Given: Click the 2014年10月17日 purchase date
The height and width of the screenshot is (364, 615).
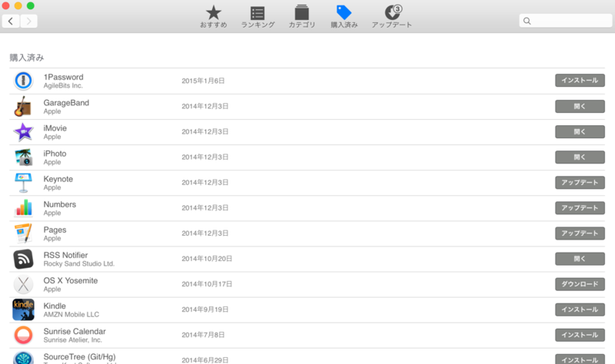Looking at the screenshot, I should coord(207,284).
